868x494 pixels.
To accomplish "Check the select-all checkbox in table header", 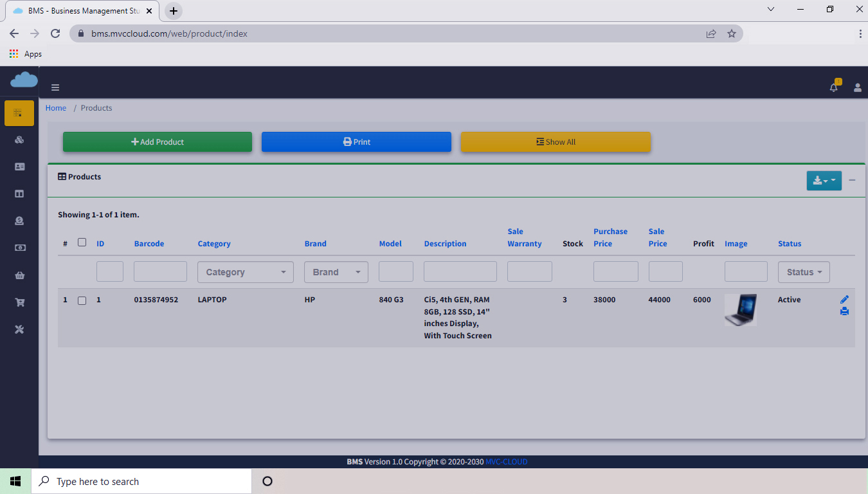I will (82, 242).
